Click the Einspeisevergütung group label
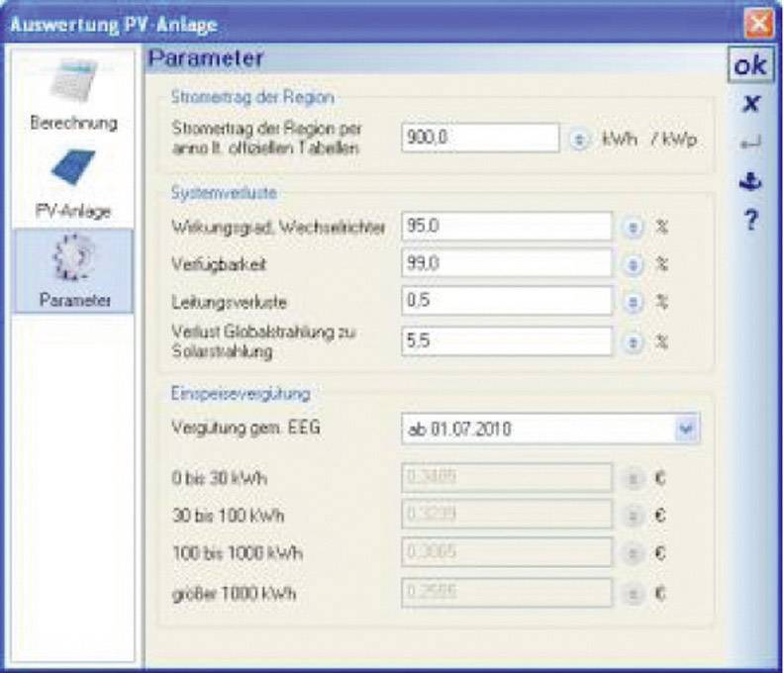The image size is (784, 673). pos(241,394)
